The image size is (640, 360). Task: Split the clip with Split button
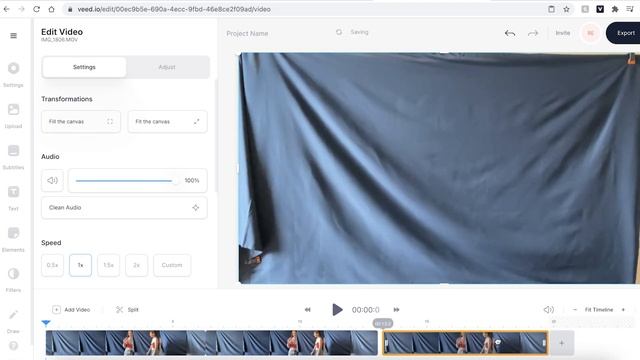coord(127,309)
